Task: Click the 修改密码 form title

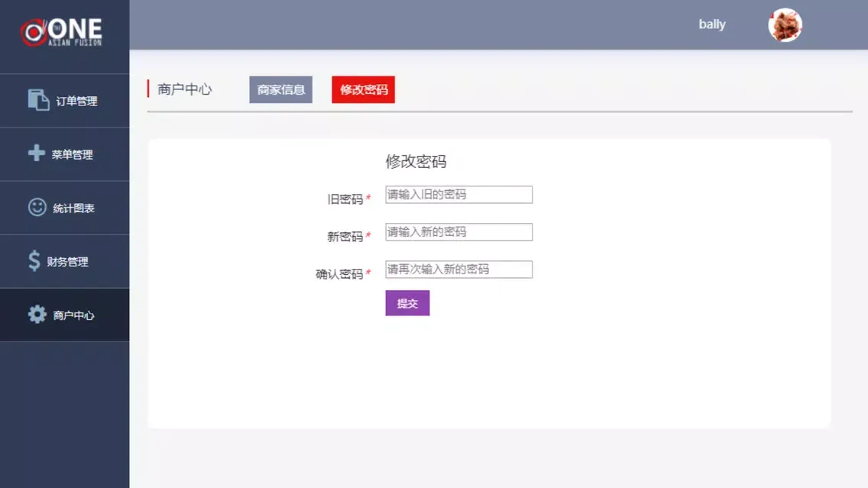Action: point(416,162)
